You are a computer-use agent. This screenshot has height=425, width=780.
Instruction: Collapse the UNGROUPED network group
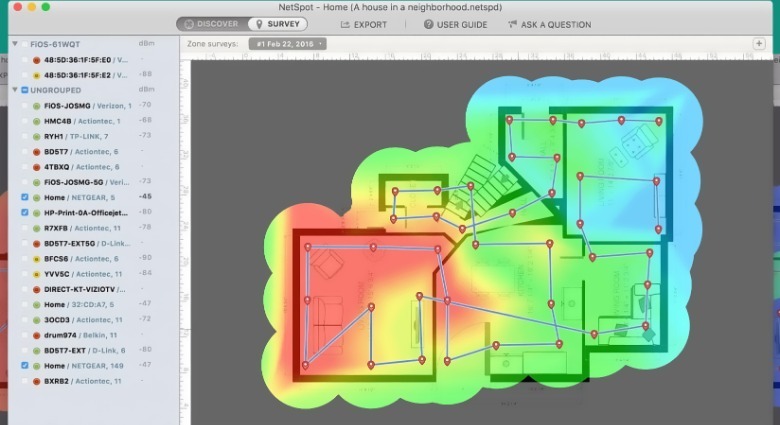pos(15,90)
